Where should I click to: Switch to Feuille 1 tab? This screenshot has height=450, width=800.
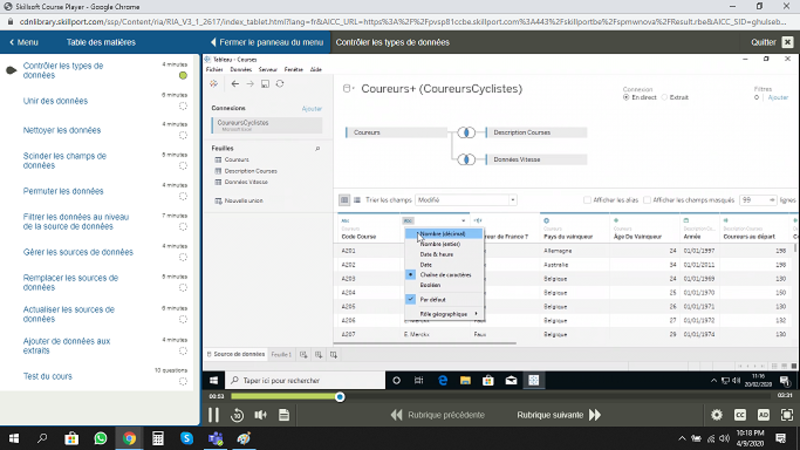(x=281, y=355)
